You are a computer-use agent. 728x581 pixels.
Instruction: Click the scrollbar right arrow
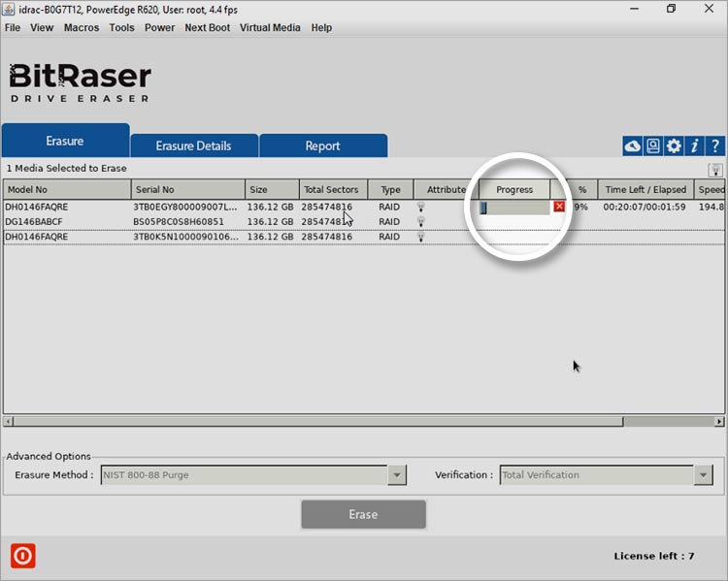pos(719,421)
